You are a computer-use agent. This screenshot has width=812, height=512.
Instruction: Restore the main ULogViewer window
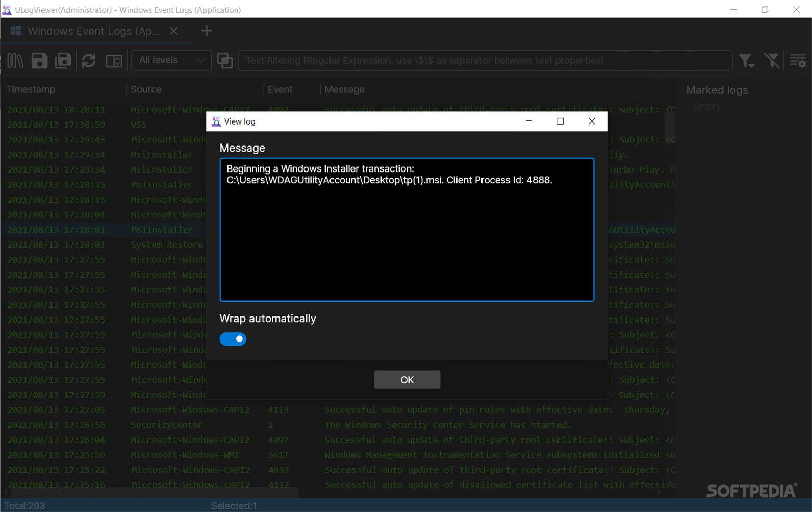click(765, 10)
